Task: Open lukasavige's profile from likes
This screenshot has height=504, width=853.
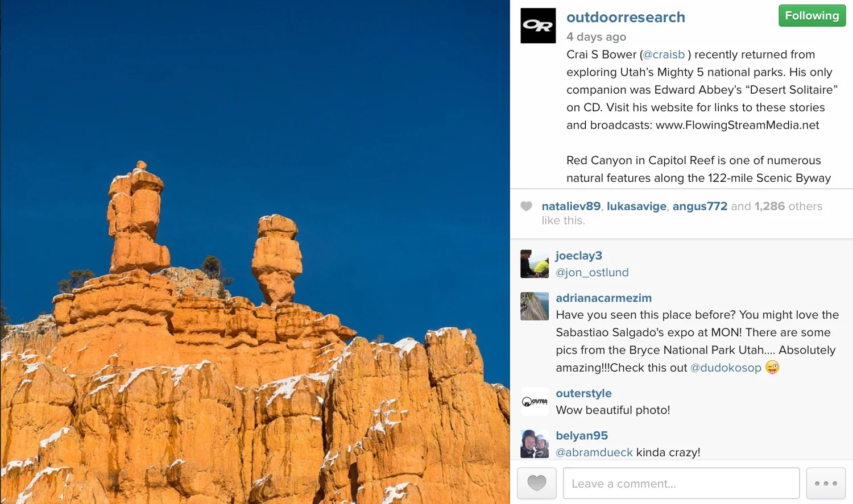Action: click(x=636, y=206)
